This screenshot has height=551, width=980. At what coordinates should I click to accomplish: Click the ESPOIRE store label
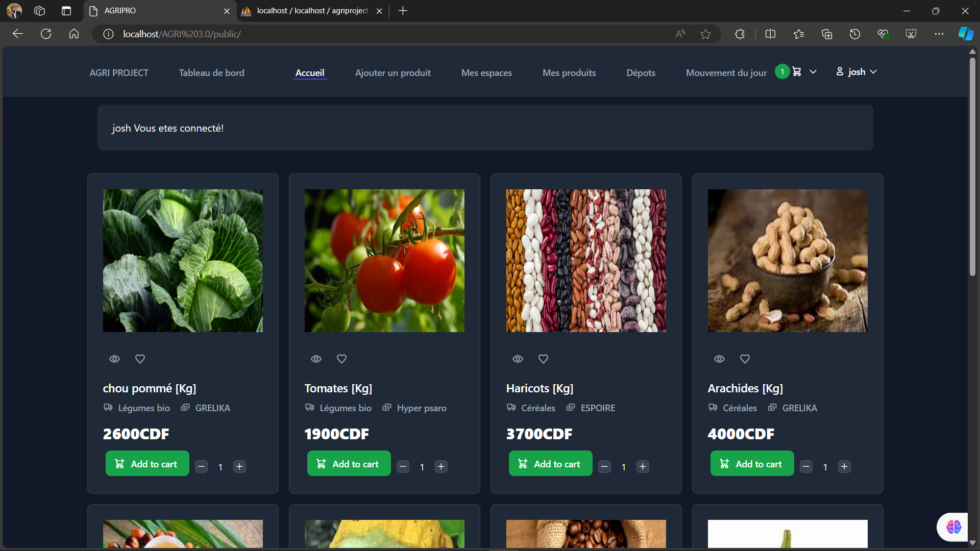point(598,408)
